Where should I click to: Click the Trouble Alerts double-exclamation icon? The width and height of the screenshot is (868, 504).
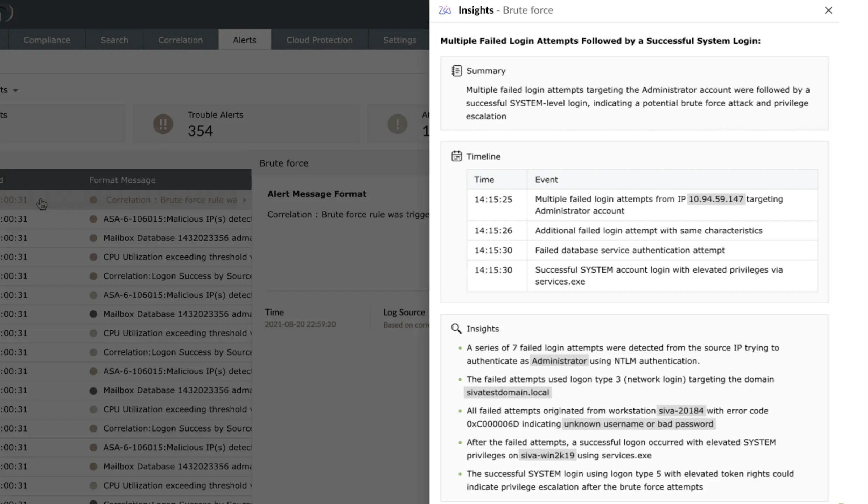tap(163, 124)
